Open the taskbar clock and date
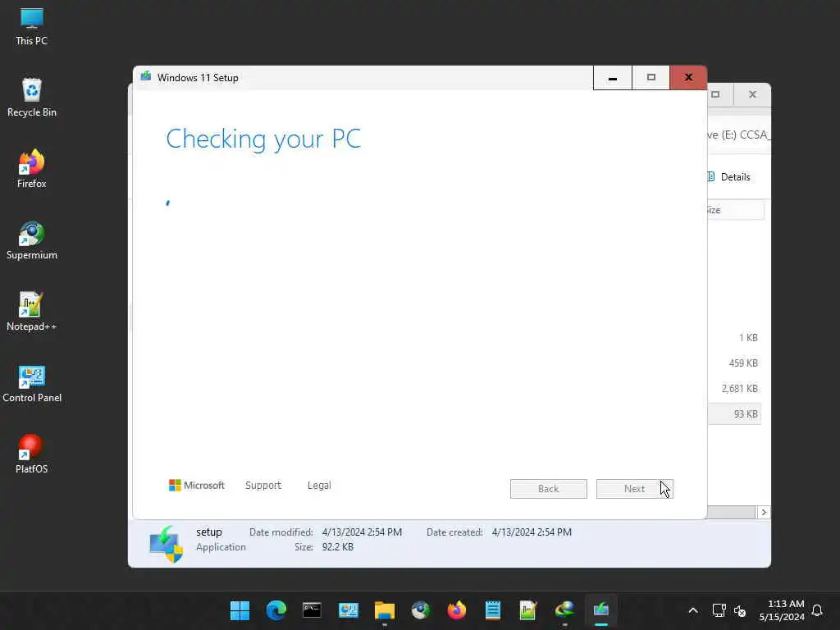The image size is (840, 630). pyautogui.click(x=782, y=610)
